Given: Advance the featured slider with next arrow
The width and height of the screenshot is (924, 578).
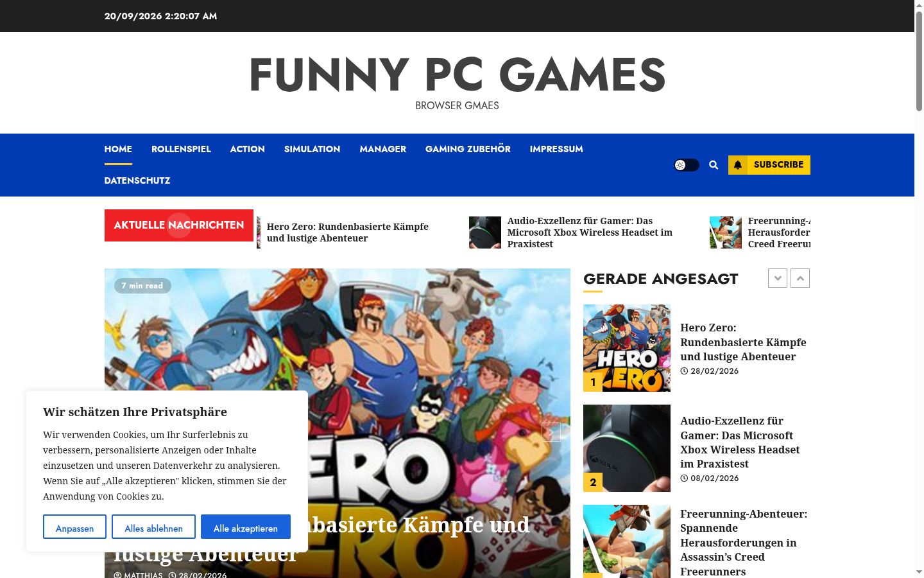Looking at the screenshot, I should pos(551,432).
